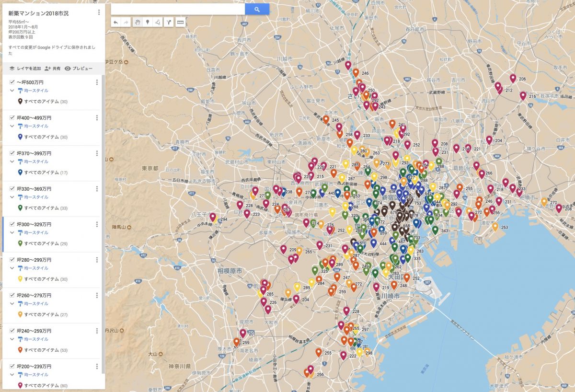575x392 pixels.
Task: Click the Undo arrow in the map toolbar
Action: (116, 22)
